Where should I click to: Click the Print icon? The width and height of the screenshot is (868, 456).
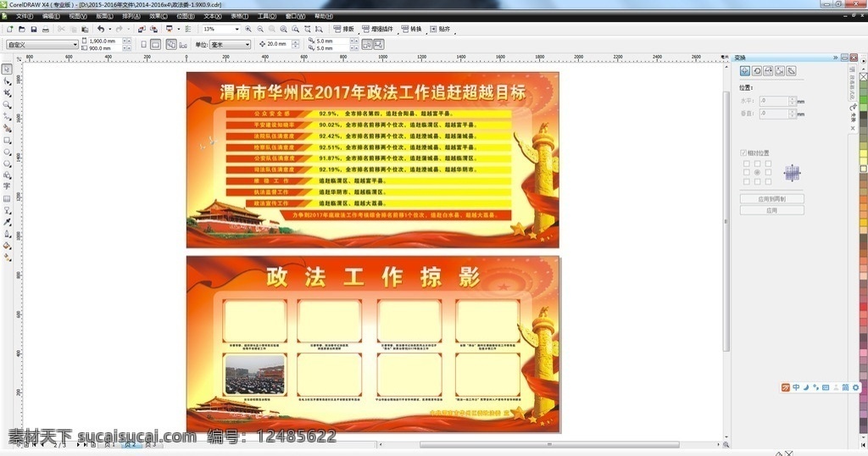click(x=46, y=30)
